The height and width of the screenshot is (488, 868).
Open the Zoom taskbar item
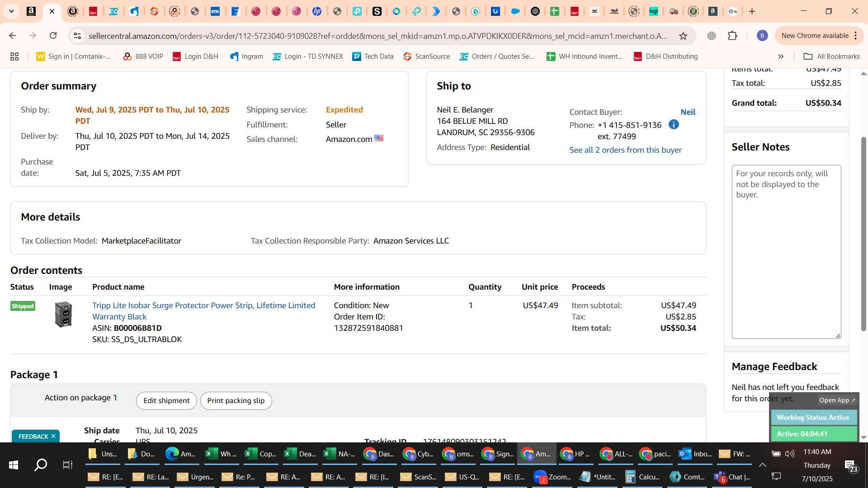point(552,477)
